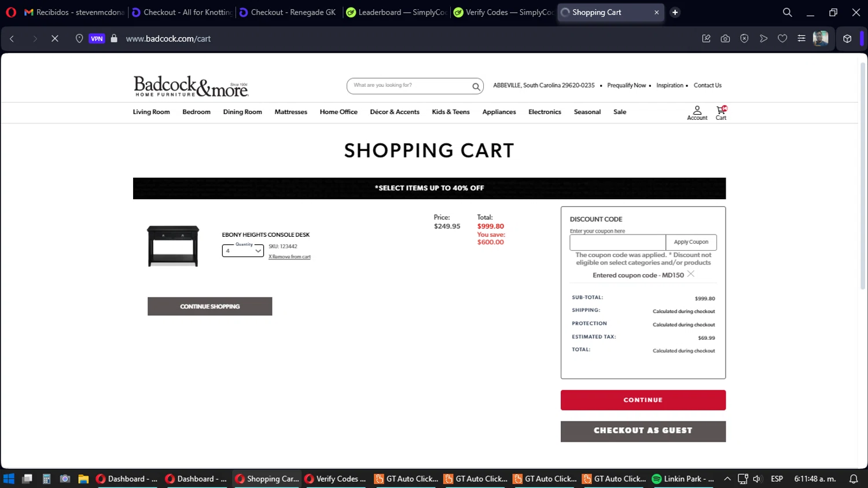Click the send flow arrow icon

[763, 39]
